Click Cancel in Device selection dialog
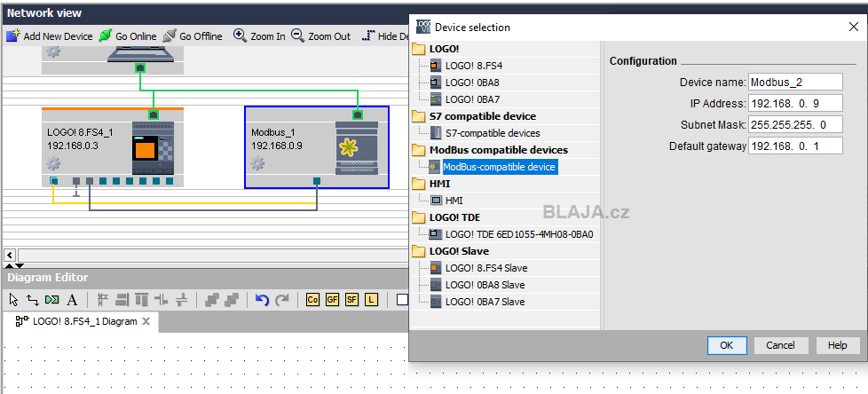The image size is (868, 394). click(780, 345)
